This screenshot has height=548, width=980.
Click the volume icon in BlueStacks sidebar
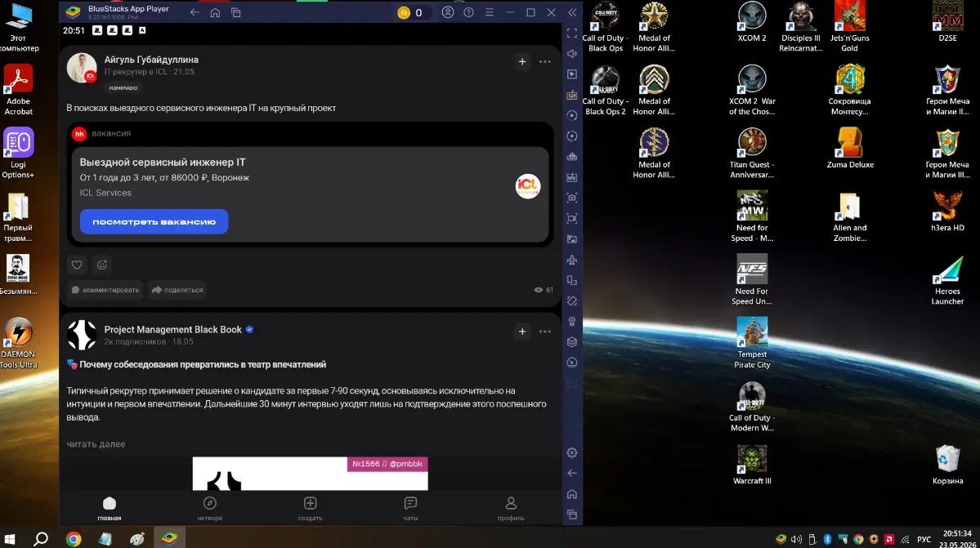tap(572, 54)
